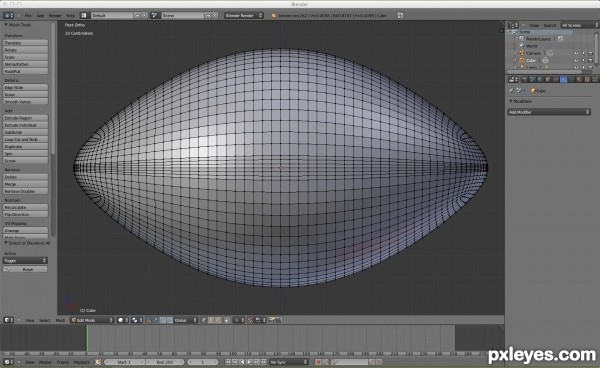This screenshot has height=368, width=600.
Task: Click the current frame number field
Action: pyautogui.click(x=203, y=362)
